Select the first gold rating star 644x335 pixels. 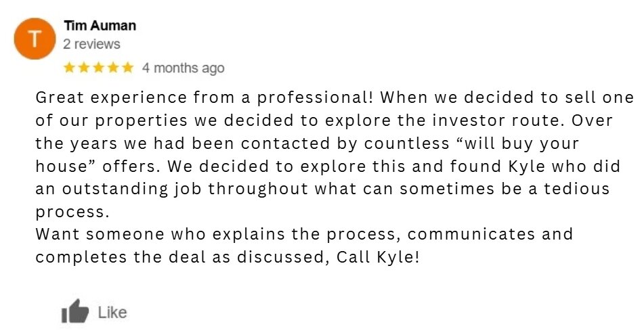[x=69, y=67]
